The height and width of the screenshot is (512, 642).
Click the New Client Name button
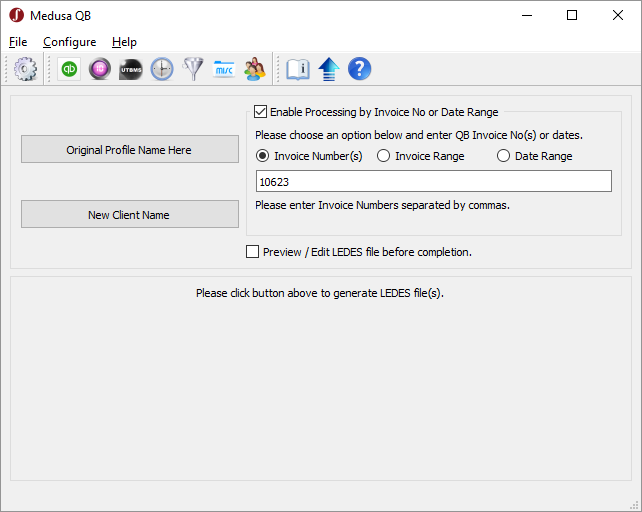[130, 214]
